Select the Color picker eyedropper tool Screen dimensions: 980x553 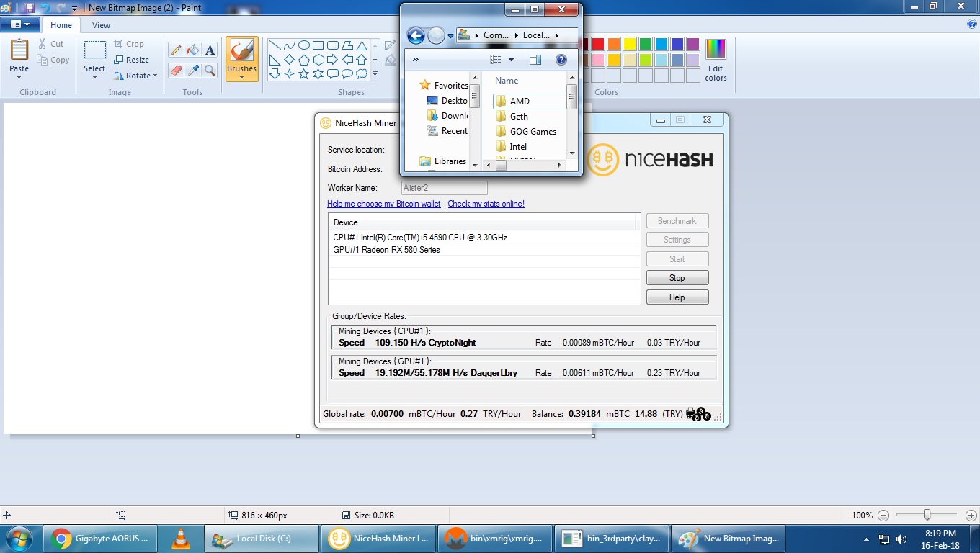click(x=192, y=70)
